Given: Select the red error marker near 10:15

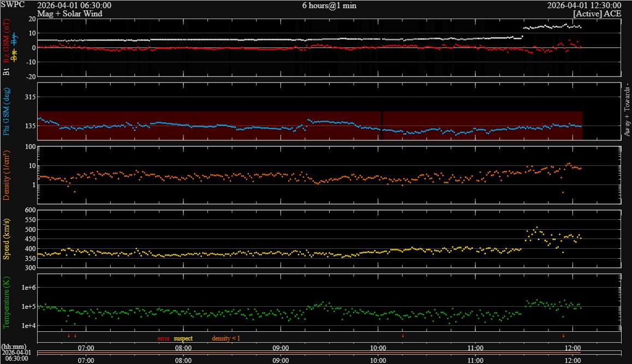Looking at the screenshot, I should click(x=403, y=336).
